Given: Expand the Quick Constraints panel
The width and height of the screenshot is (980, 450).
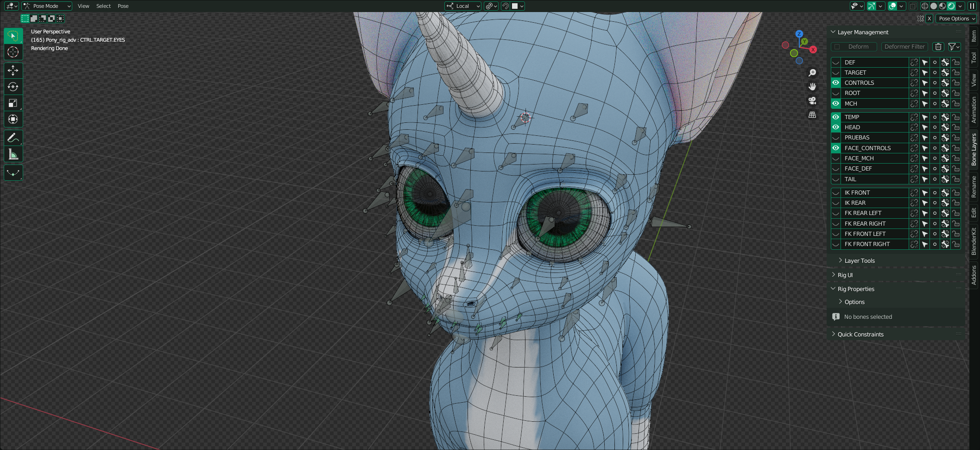Looking at the screenshot, I should tap(833, 334).
